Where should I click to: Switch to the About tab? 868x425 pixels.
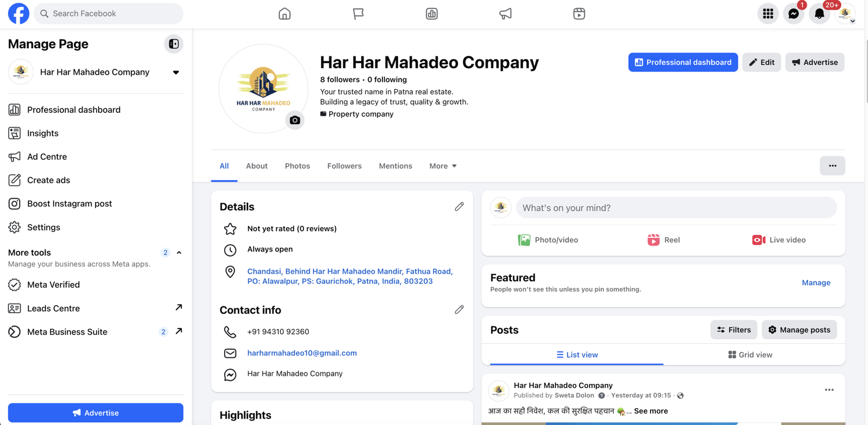(x=257, y=166)
